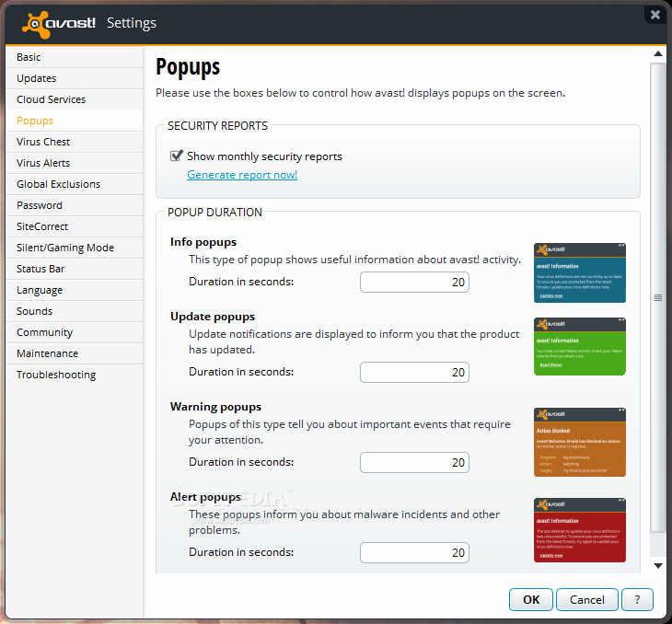Open the Sounds settings
Viewport: 672px width, 624px height.
(x=75, y=311)
